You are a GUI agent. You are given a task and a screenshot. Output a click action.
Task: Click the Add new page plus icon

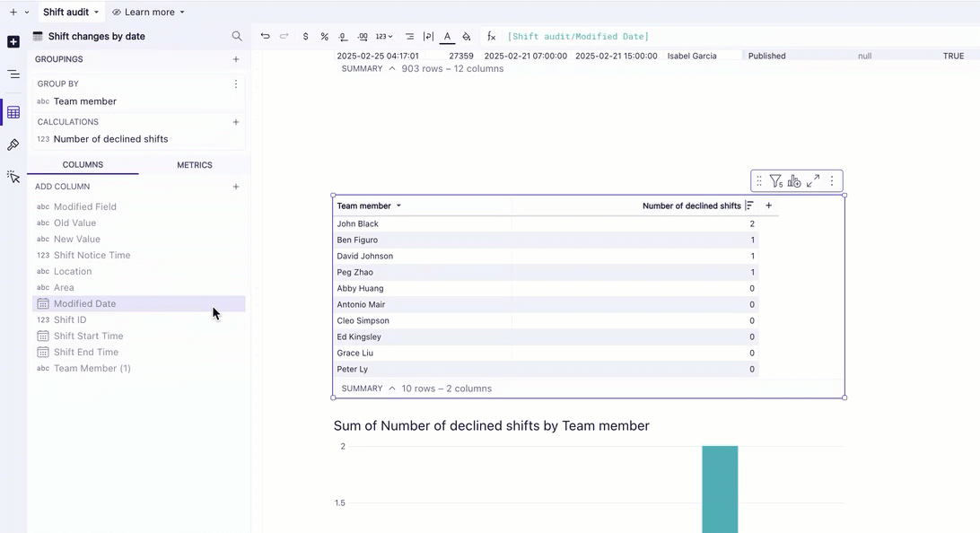tap(13, 12)
